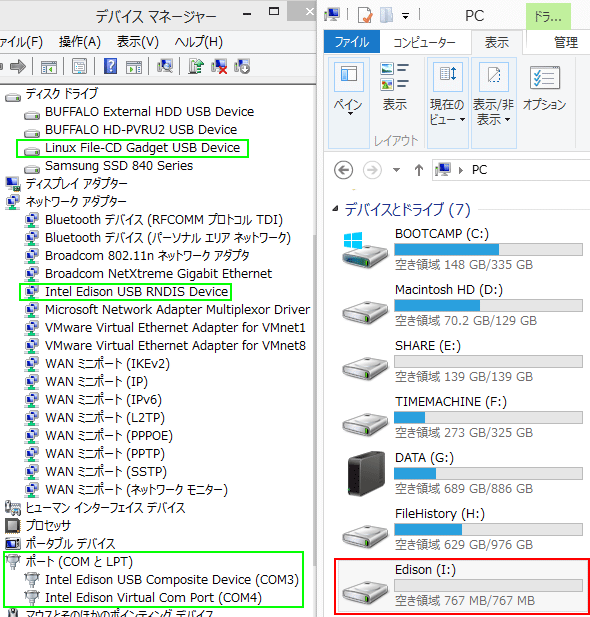Select the Display adapters category icon
The height and width of the screenshot is (617, 590).
(13, 183)
